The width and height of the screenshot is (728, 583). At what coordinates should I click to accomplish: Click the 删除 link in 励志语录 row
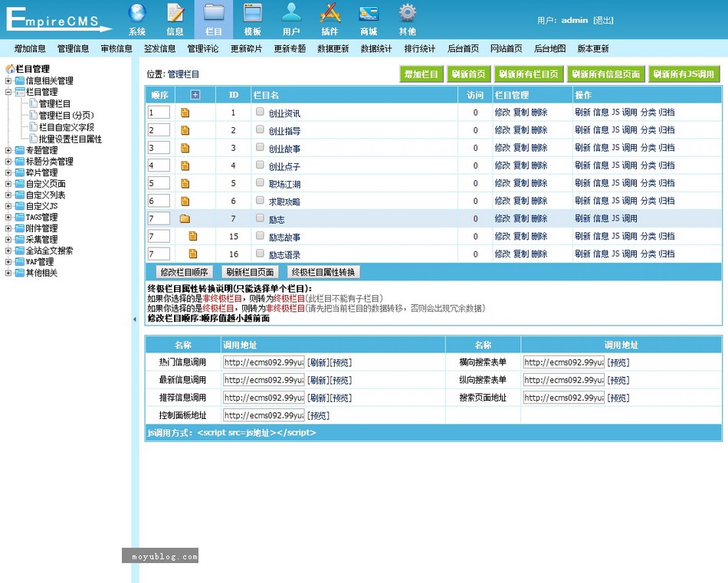tap(539, 254)
